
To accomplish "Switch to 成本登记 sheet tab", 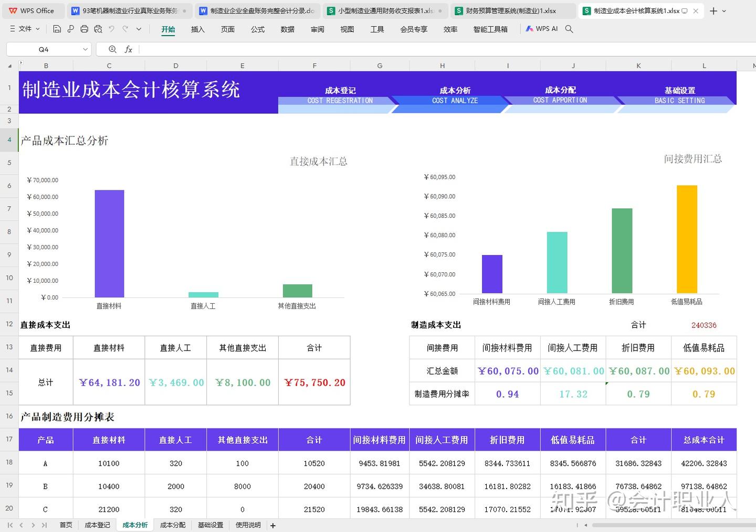I will tap(98, 525).
